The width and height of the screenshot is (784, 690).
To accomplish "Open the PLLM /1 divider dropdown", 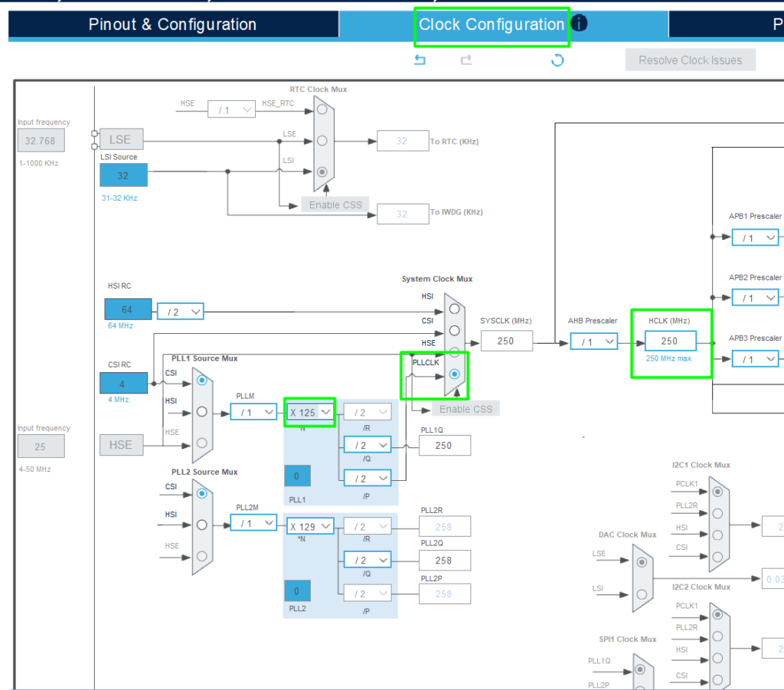I will 253,412.
